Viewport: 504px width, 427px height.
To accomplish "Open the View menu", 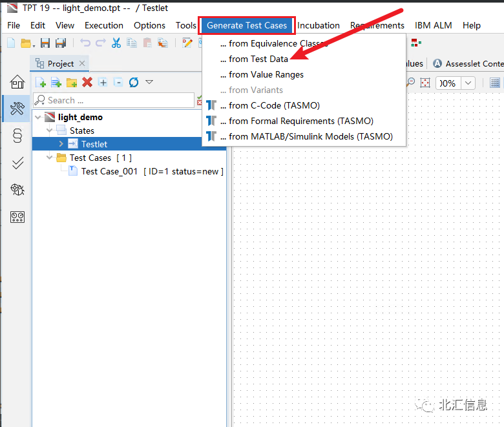I will click(x=65, y=25).
